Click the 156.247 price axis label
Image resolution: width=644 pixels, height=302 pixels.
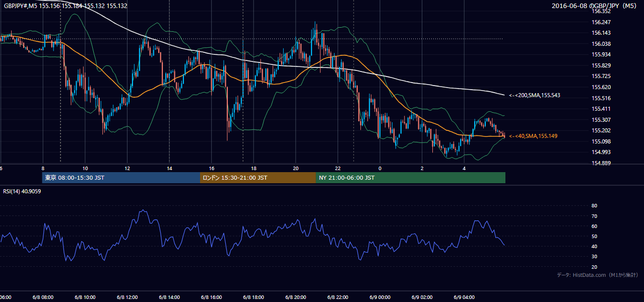pos(601,22)
